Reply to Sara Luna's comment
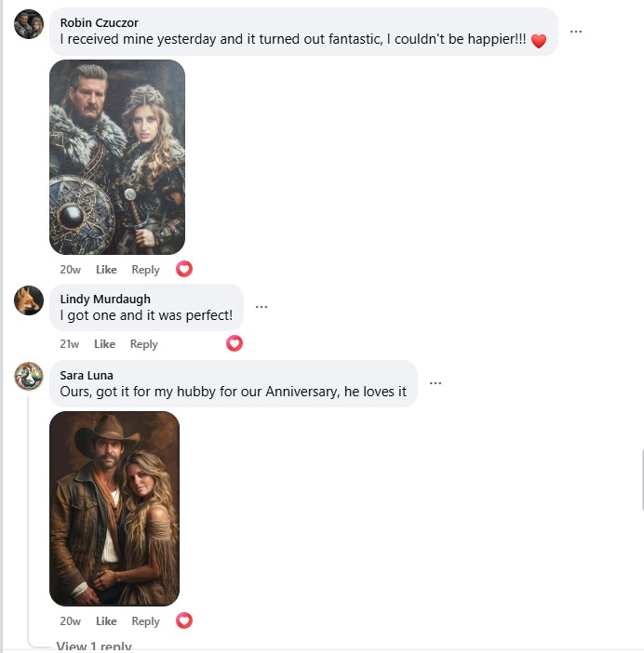Screen dimensions: 644x653 pos(145,621)
